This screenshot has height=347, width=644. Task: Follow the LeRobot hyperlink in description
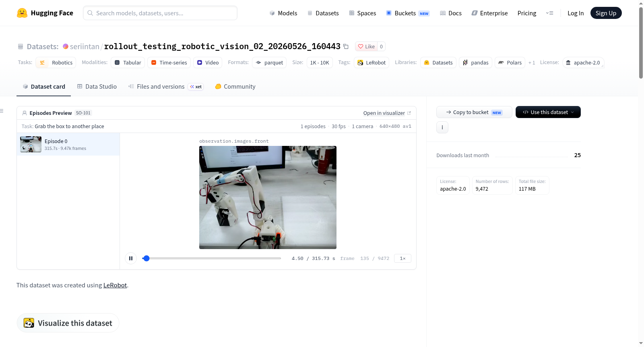[x=115, y=285]
